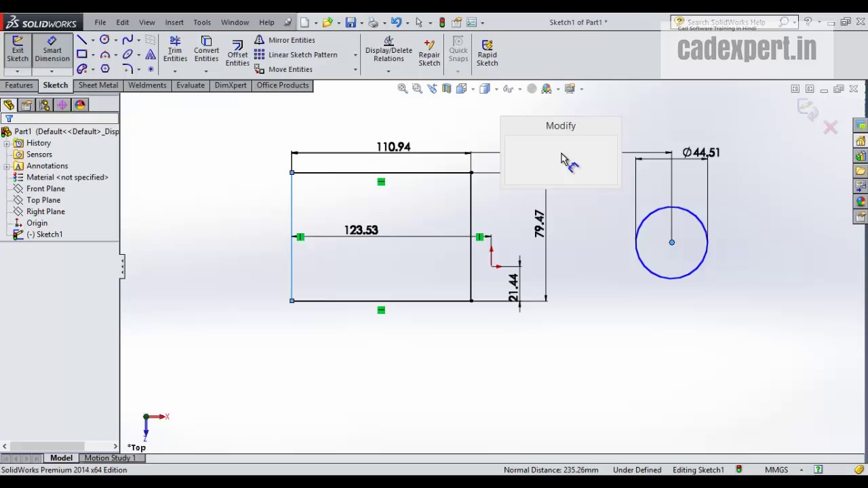Open the Design Library task pane icon
The width and height of the screenshot is (868, 488).
(861, 156)
